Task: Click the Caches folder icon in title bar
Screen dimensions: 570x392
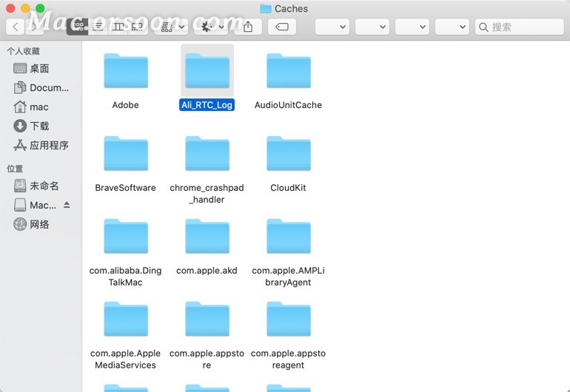Action: (x=266, y=9)
